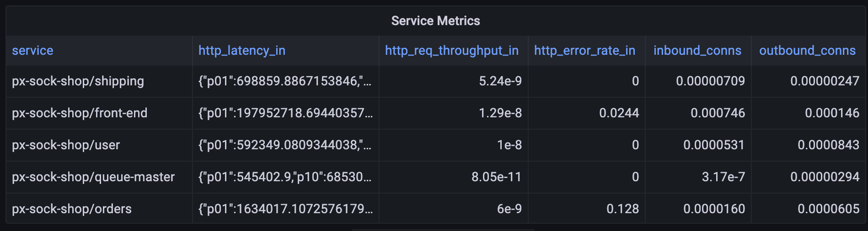The image size is (868, 231).
Task: Click queue-master inbound_conns value 3.17e-7
Action: tap(723, 177)
